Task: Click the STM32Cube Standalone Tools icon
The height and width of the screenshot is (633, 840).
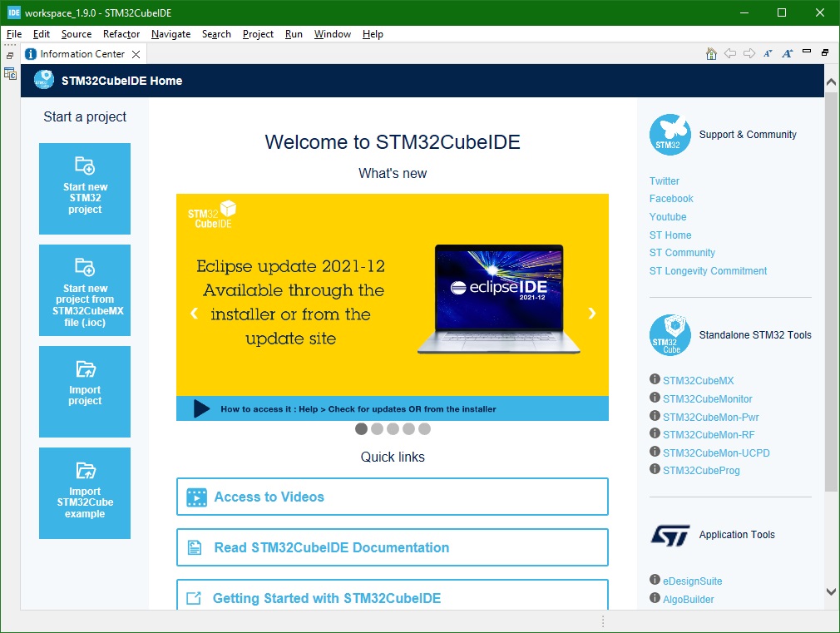Action: click(x=670, y=335)
